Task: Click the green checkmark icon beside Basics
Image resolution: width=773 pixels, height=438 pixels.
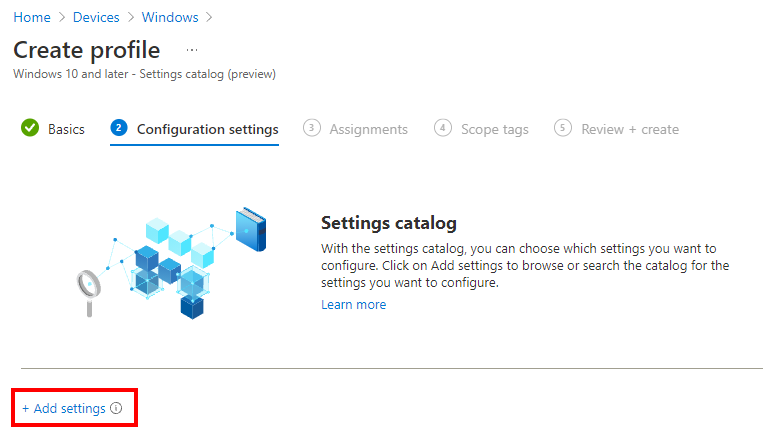Action: (x=30, y=128)
